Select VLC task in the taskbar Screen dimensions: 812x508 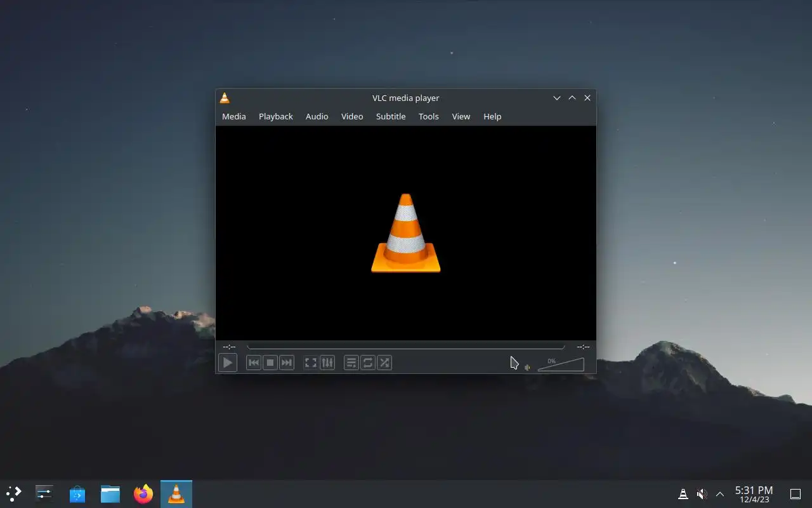(176, 493)
